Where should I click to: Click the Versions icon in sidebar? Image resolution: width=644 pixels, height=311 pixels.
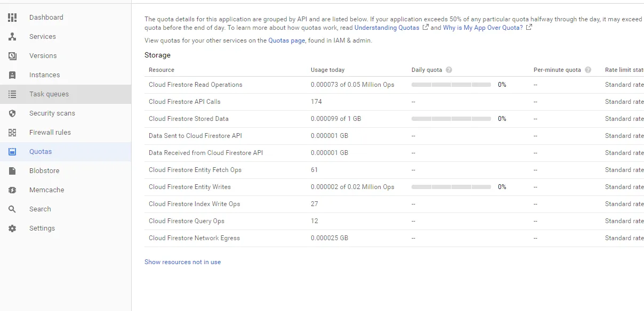click(x=12, y=56)
